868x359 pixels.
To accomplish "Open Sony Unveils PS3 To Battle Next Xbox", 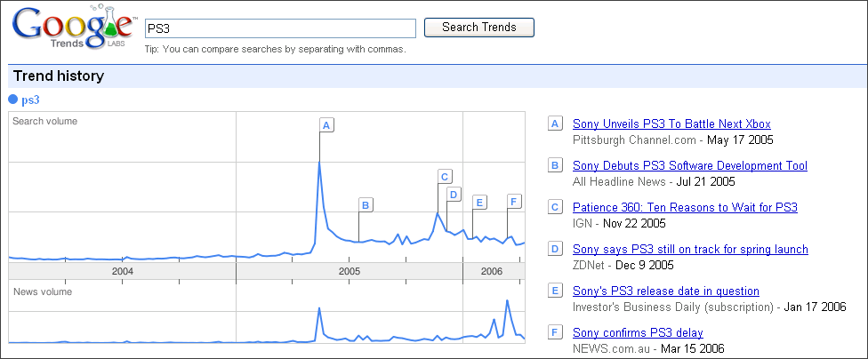I will (671, 124).
